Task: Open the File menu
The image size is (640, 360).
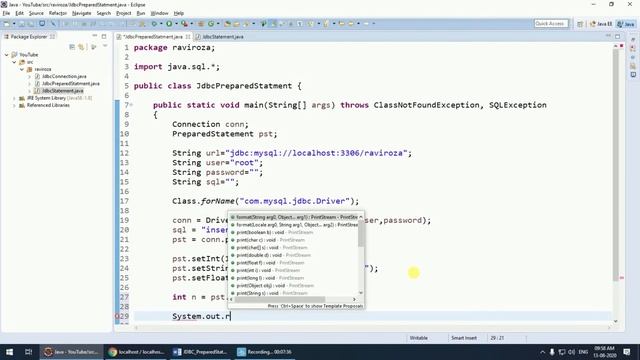Action: tap(7, 13)
